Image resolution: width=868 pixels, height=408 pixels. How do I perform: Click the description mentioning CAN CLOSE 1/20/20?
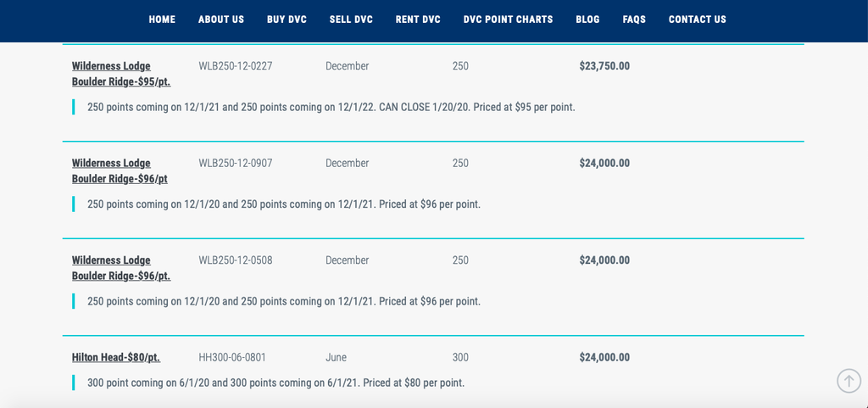pyautogui.click(x=331, y=107)
